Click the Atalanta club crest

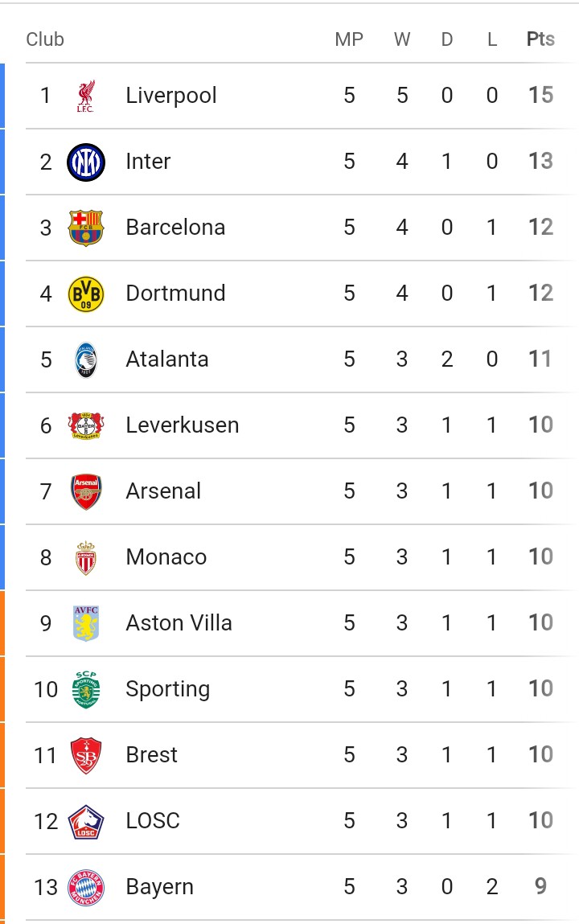(86, 360)
